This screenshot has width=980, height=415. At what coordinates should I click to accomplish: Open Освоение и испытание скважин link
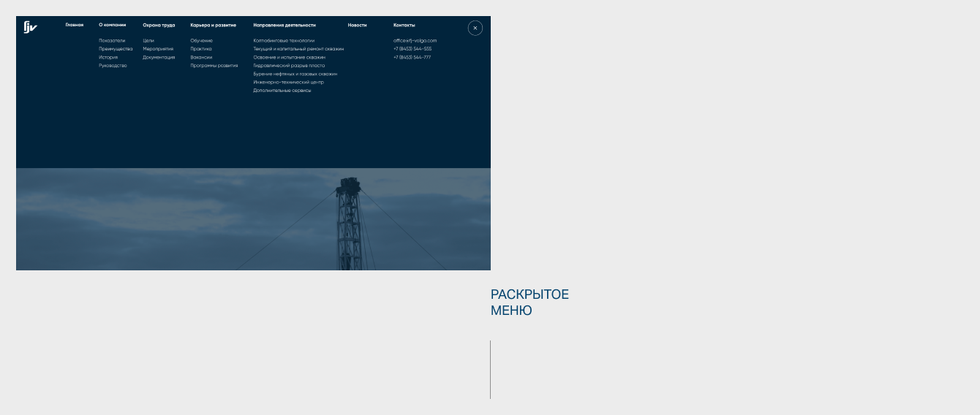(290, 57)
